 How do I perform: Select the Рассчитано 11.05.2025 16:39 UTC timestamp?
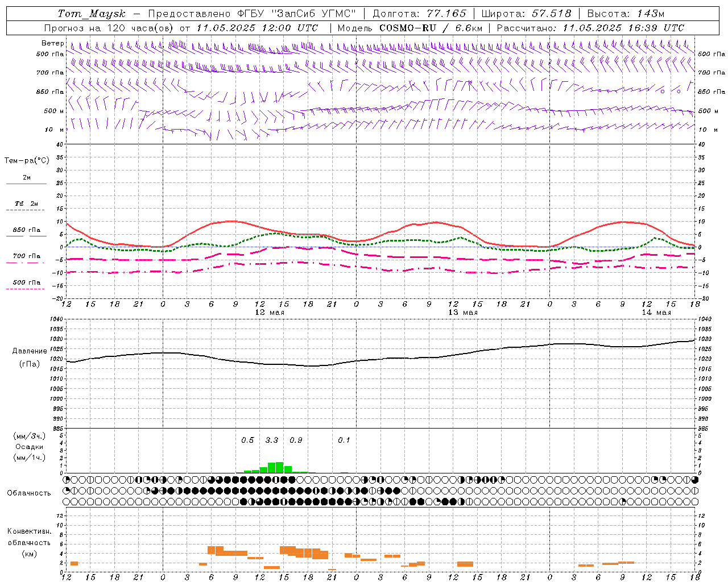(590, 28)
